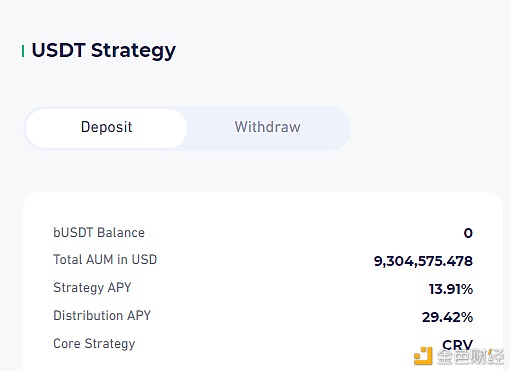Click the word USDT in the title

58,50
